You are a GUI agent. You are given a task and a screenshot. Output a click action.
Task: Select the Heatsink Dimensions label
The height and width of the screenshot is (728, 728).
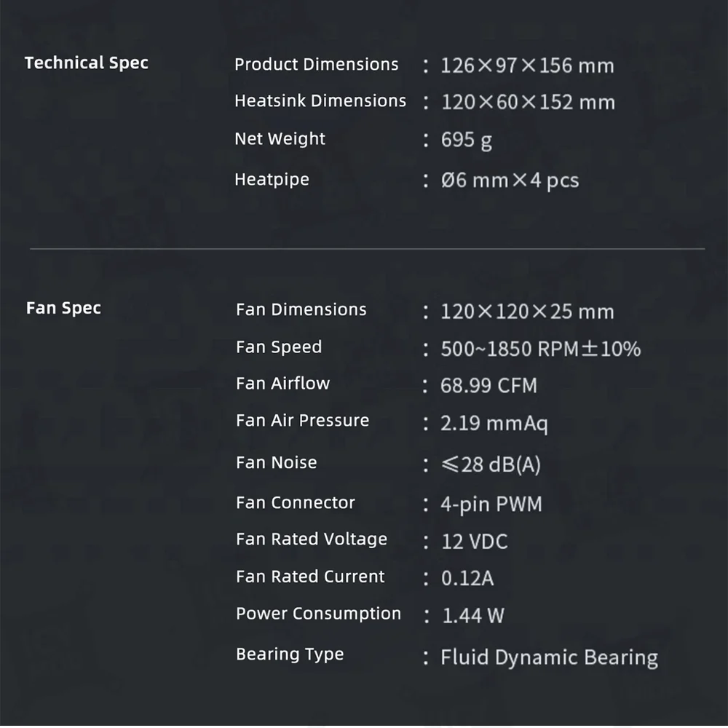tap(320, 101)
